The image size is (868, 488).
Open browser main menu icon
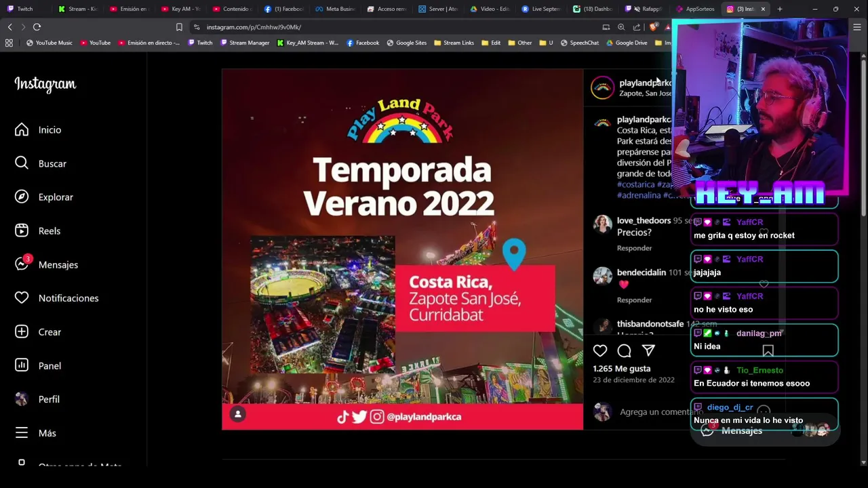click(x=857, y=27)
